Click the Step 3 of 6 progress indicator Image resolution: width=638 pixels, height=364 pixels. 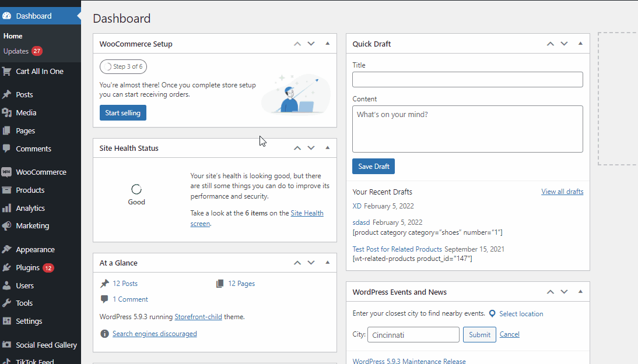(123, 66)
